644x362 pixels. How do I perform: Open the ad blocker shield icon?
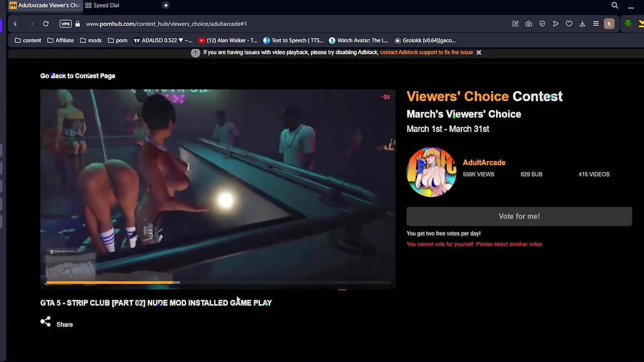click(542, 24)
